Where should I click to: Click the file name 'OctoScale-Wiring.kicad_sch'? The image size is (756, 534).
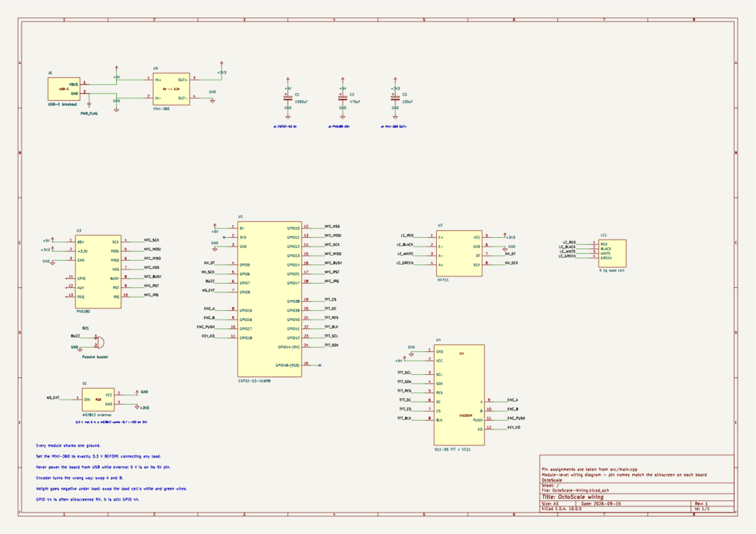click(581, 490)
